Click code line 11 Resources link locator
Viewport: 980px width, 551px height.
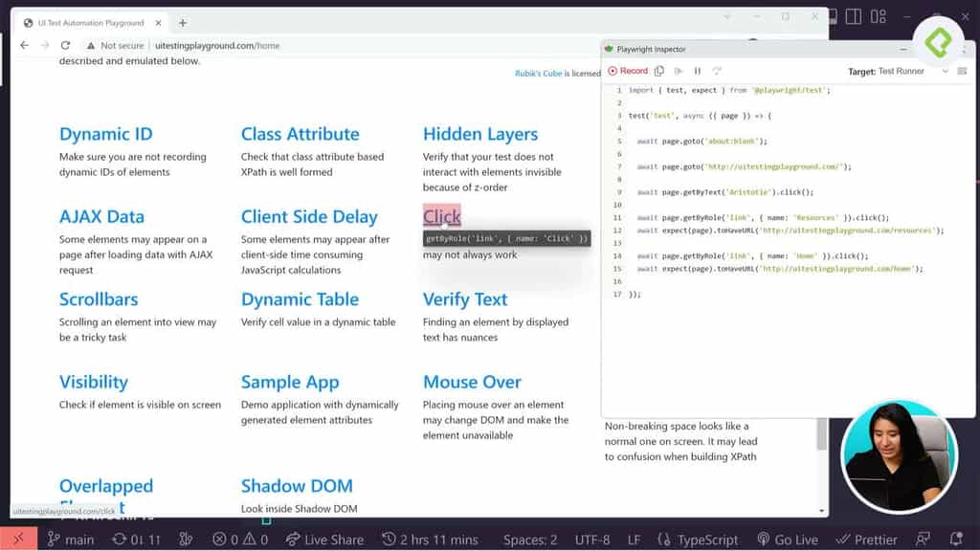[x=763, y=217]
